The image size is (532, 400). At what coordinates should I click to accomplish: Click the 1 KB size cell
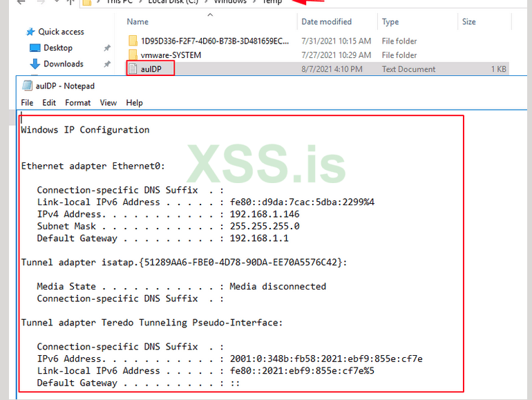[x=498, y=69]
